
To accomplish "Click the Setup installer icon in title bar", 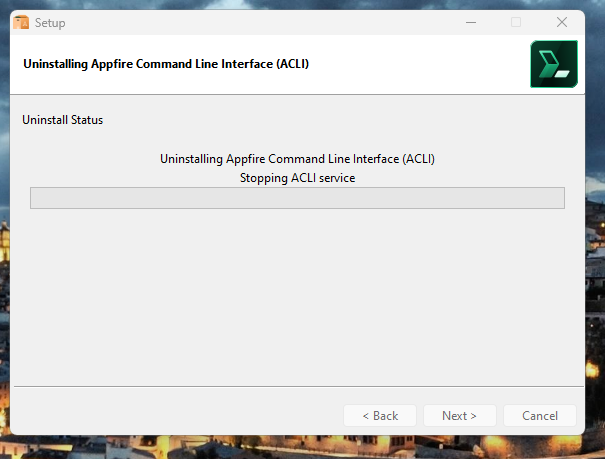I will tap(21, 22).
